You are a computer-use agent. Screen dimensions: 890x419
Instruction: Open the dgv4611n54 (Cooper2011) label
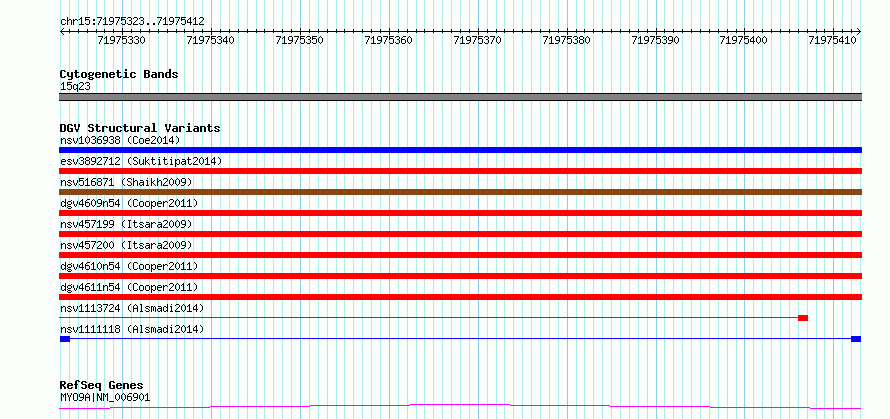(128, 287)
